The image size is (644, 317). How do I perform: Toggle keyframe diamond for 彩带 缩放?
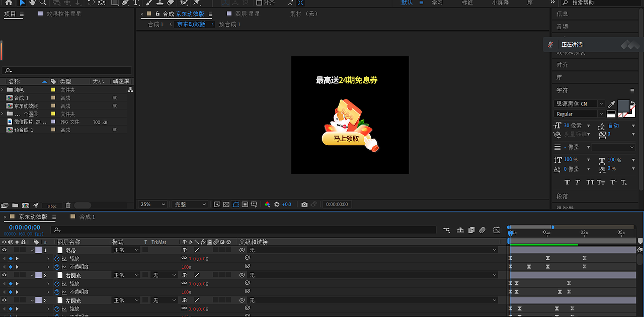11,259
